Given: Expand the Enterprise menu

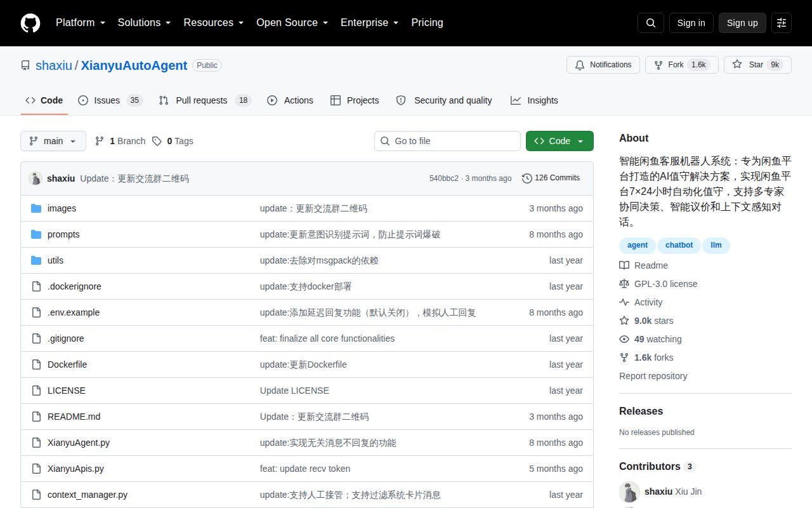Looking at the screenshot, I should tap(369, 23).
